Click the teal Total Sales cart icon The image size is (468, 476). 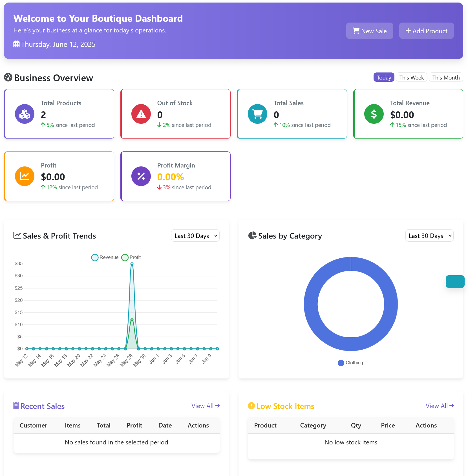[x=257, y=114]
